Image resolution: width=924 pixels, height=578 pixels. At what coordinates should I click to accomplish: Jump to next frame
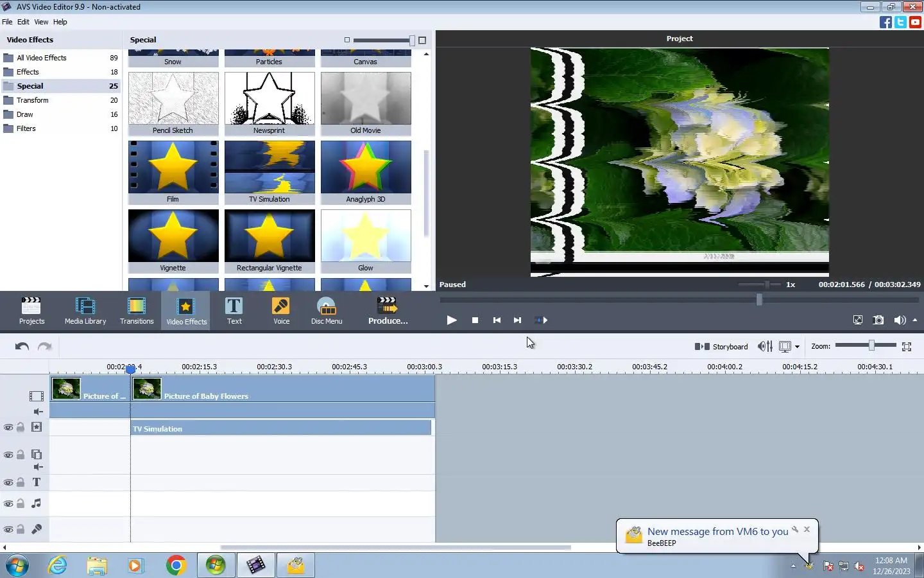[x=517, y=320]
